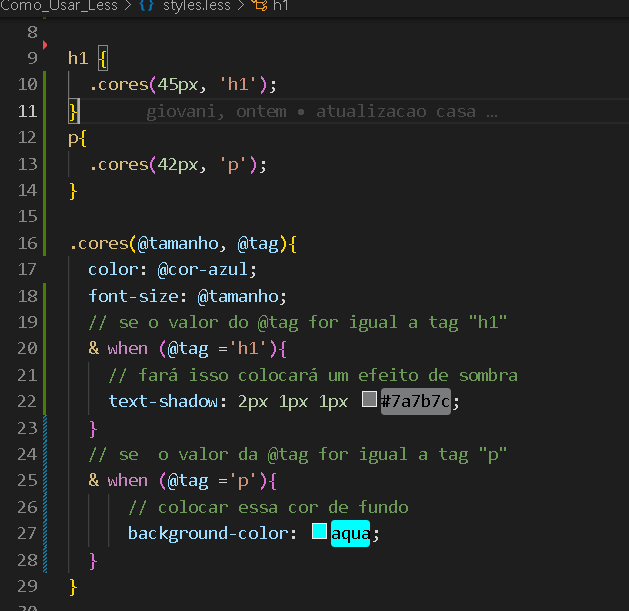Click the 'p{' selector on line 12

click(x=77, y=138)
